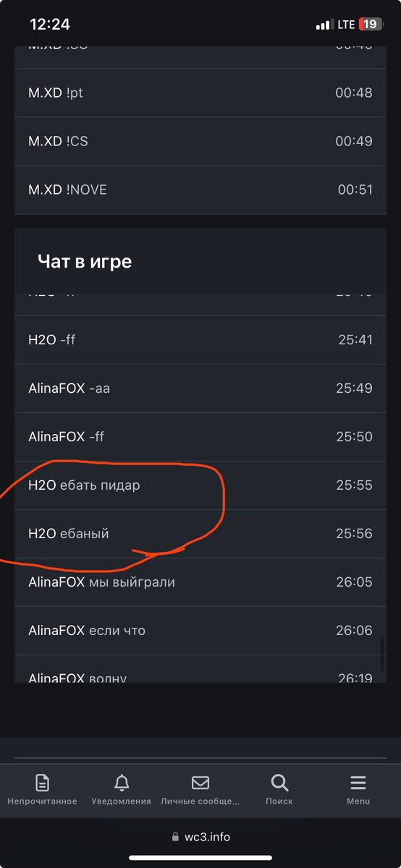Screen dimensions: 401x868
Task: Tap the battery indicator in status bar
Action: tap(371, 25)
